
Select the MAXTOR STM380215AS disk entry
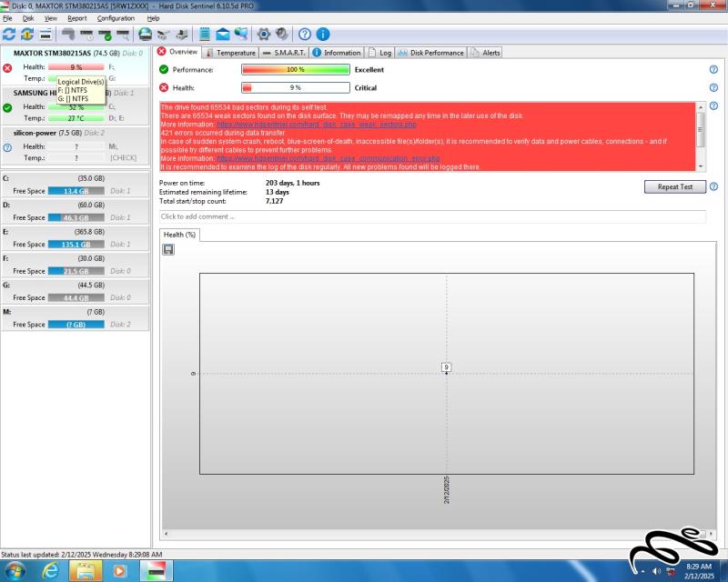click(x=75, y=65)
